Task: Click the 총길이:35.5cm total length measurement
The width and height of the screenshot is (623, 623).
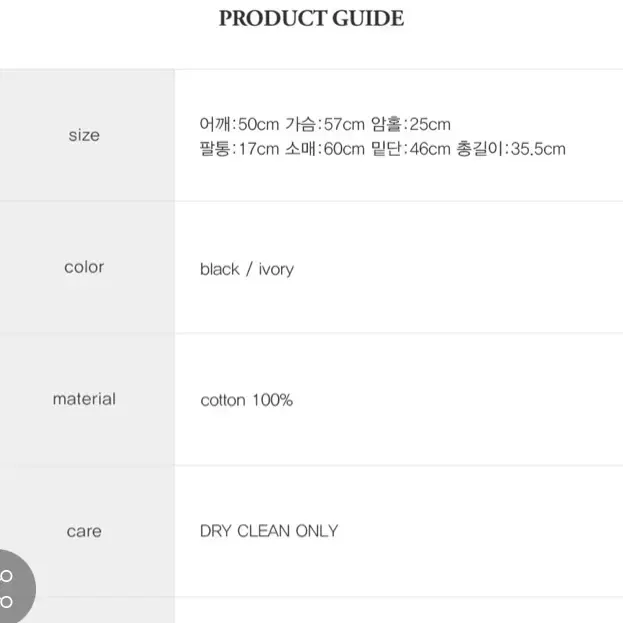Action: (511, 149)
